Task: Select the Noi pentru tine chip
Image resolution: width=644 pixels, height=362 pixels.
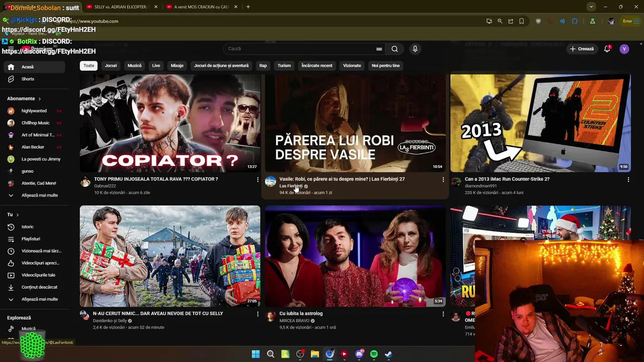Action: (x=386, y=65)
